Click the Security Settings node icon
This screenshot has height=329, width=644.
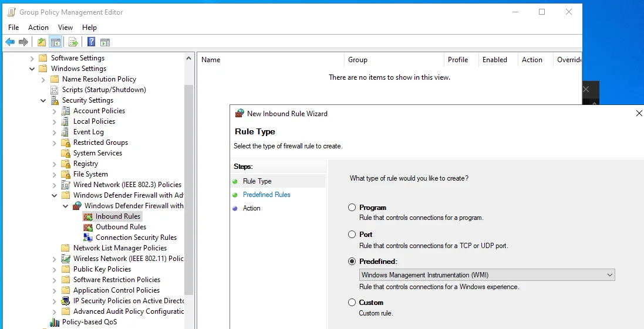coord(54,100)
